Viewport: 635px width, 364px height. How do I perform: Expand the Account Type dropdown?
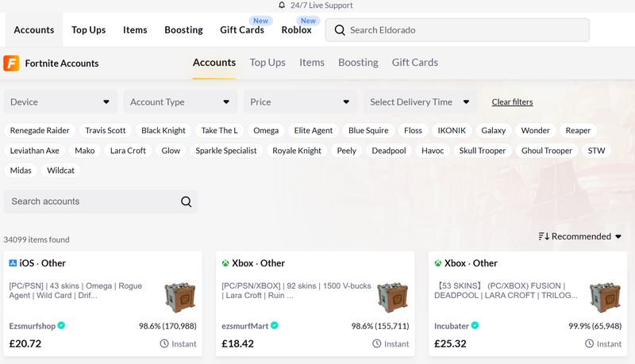point(180,102)
